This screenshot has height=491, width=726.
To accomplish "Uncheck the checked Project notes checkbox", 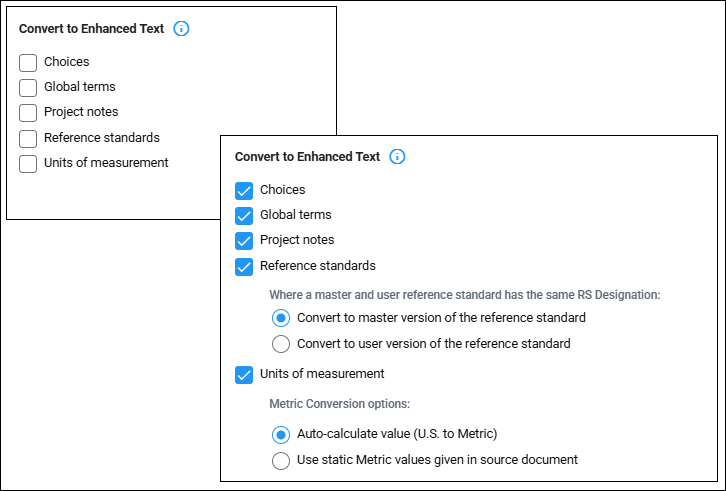I will [244, 240].
